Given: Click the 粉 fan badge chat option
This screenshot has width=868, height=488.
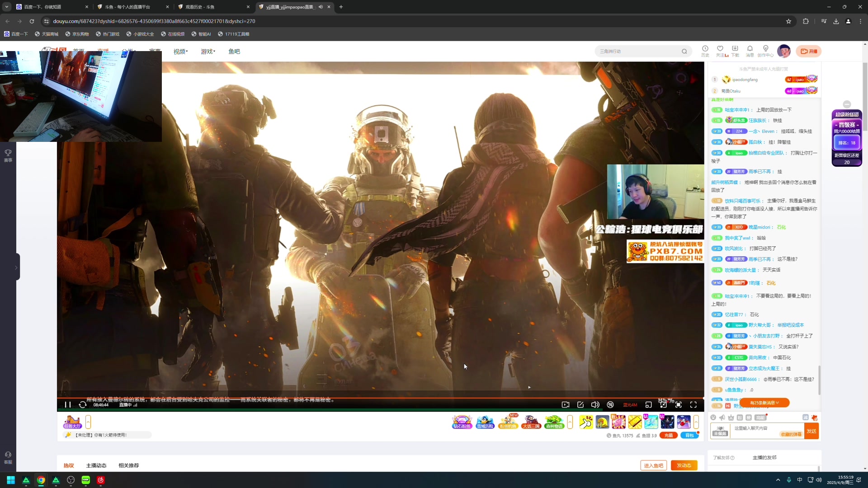Looking at the screenshot, I should 740,418.
